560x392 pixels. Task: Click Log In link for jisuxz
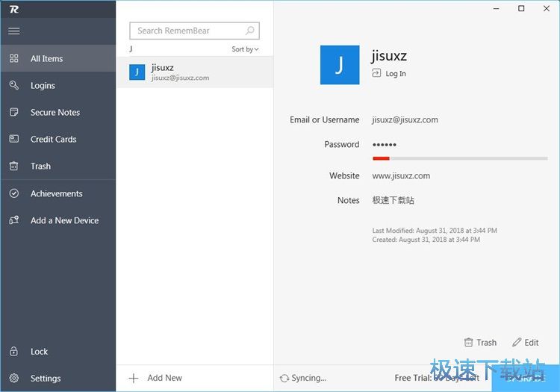[396, 73]
